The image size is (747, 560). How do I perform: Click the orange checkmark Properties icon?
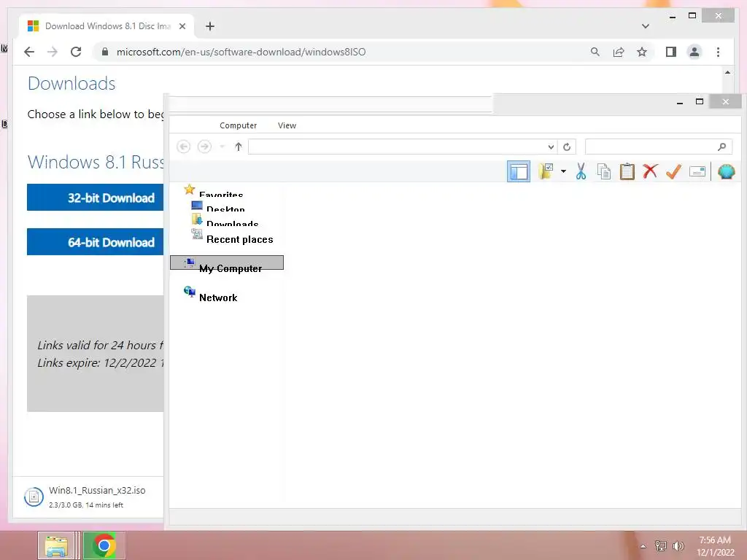point(673,171)
